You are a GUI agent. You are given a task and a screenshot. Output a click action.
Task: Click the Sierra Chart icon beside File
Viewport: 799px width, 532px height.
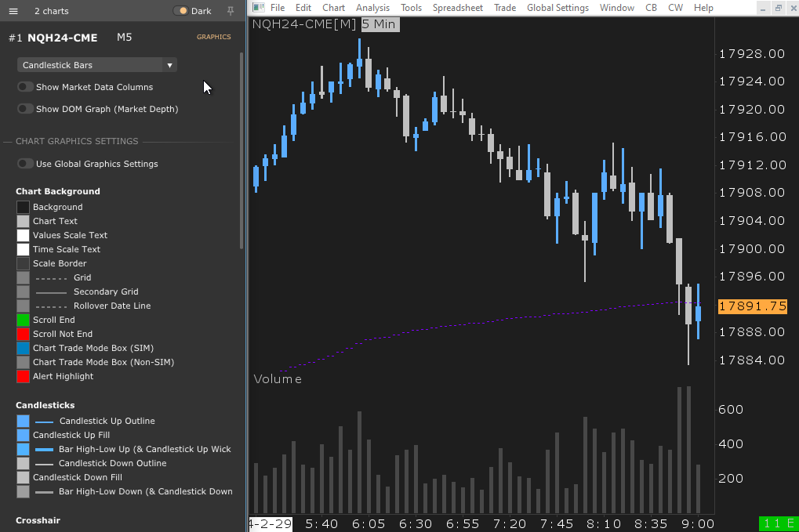pyautogui.click(x=258, y=8)
